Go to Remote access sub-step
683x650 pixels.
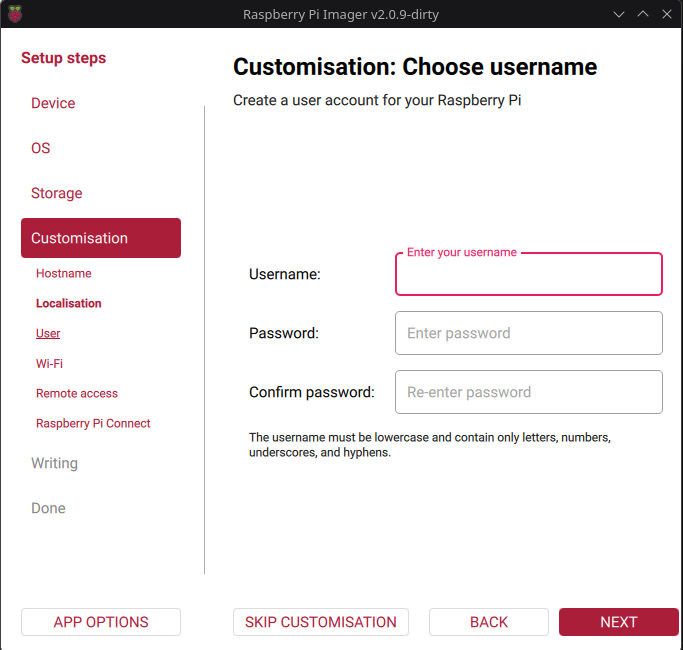click(x=77, y=393)
